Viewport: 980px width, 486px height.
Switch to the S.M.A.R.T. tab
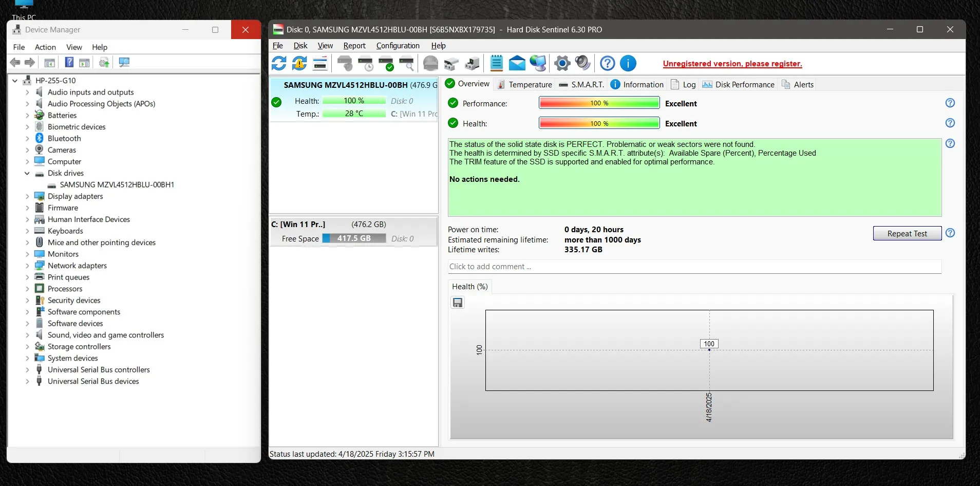point(582,85)
